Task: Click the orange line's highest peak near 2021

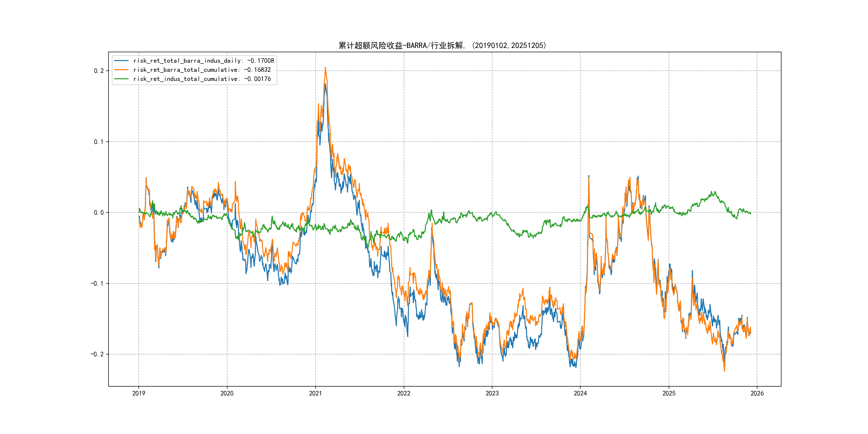Action: pyautogui.click(x=325, y=68)
